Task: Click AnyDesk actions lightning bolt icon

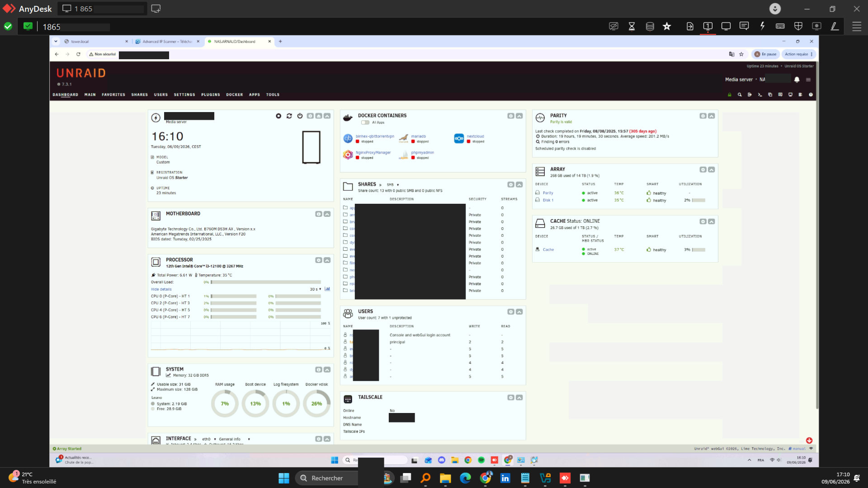Action: [762, 26]
